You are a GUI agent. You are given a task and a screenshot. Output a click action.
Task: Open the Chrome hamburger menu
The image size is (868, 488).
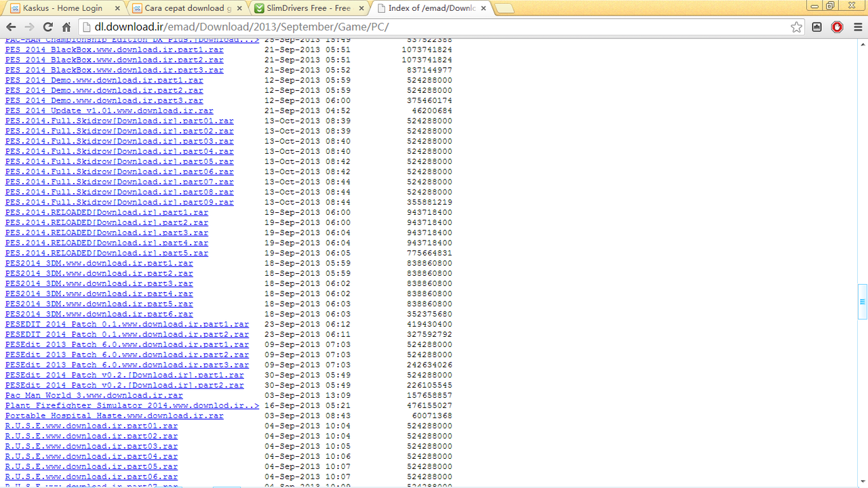click(x=856, y=27)
